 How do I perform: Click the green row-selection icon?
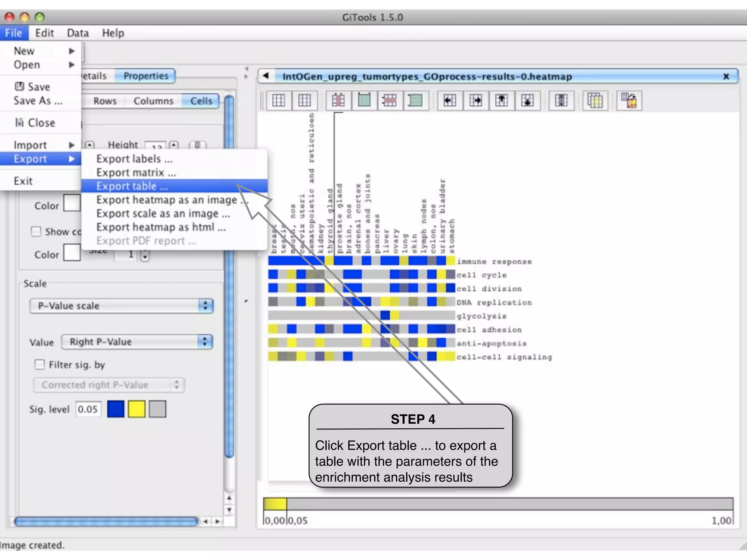pyautogui.click(x=415, y=100)
